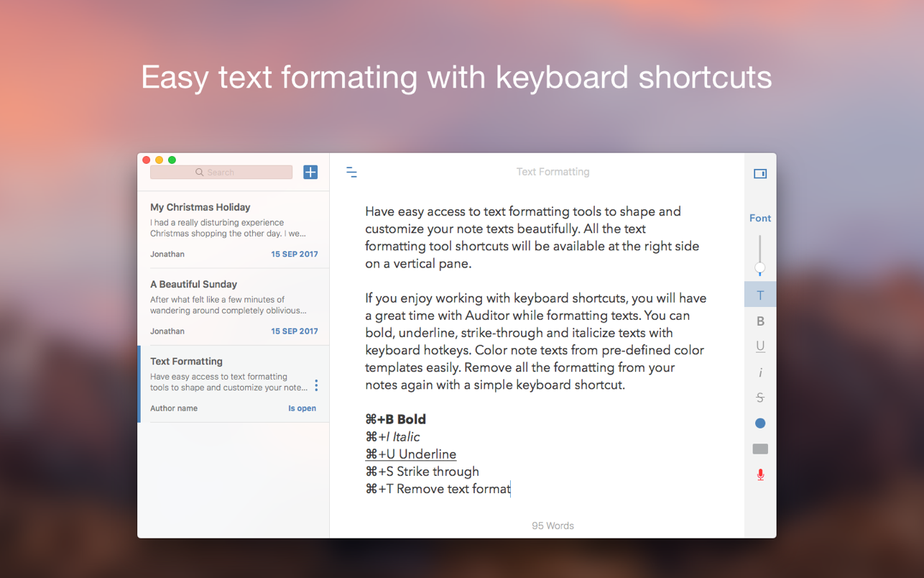Click the plus icon to add a new note

310,173
